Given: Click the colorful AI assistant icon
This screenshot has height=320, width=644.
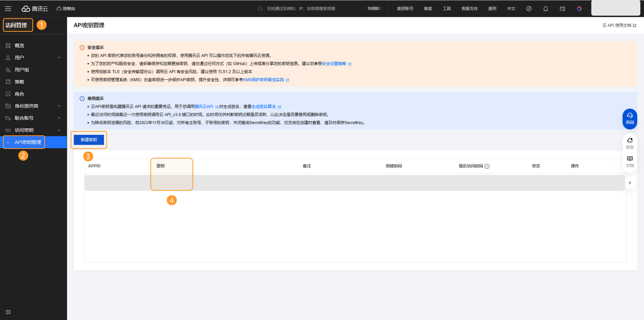Looking at the screenshot, I should click(x=579, y=9).
